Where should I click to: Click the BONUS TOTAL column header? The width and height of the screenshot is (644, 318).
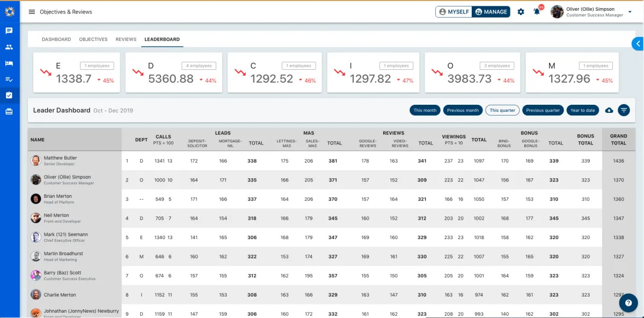point(586,140)
